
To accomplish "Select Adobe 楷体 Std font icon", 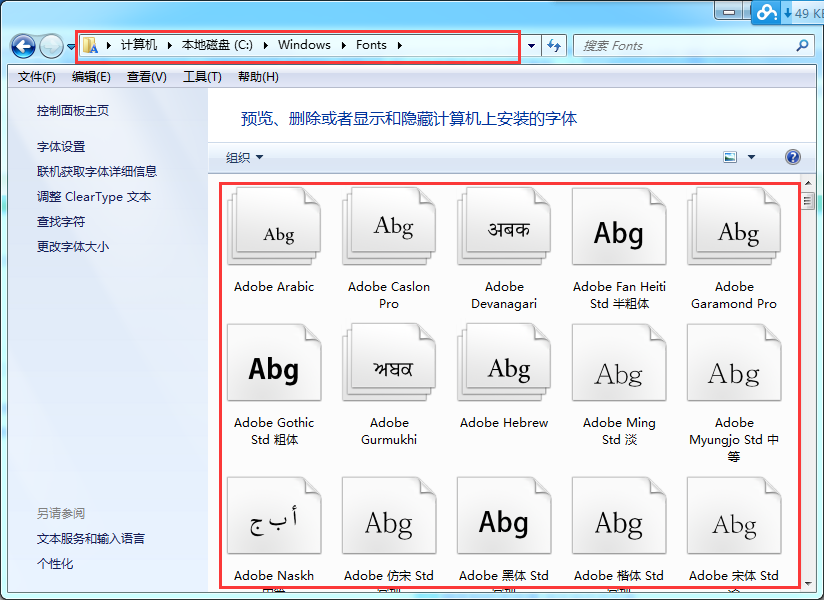I will 619,515.
